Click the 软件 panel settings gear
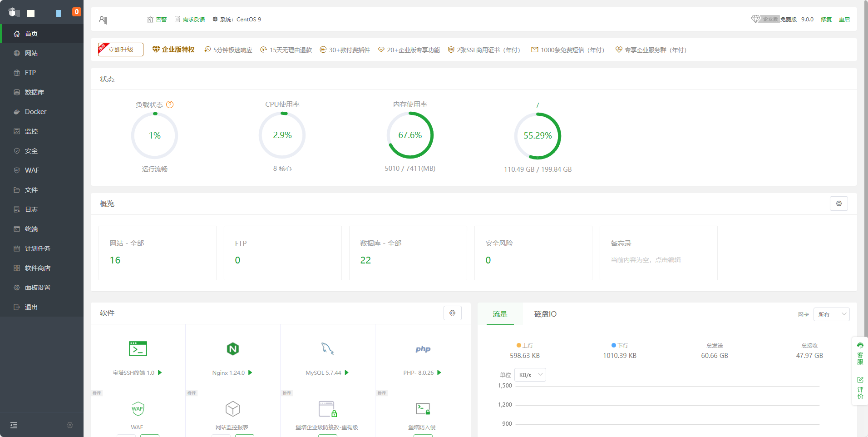The height and width of the screenshot is (437, 868). [452, 313]
